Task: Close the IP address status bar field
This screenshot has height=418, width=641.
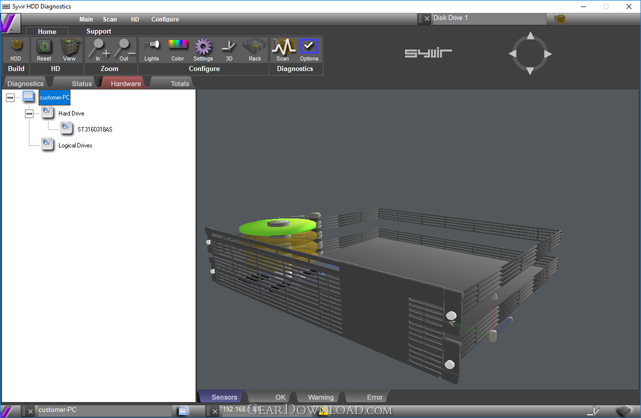Action: [x=215, y=411]
